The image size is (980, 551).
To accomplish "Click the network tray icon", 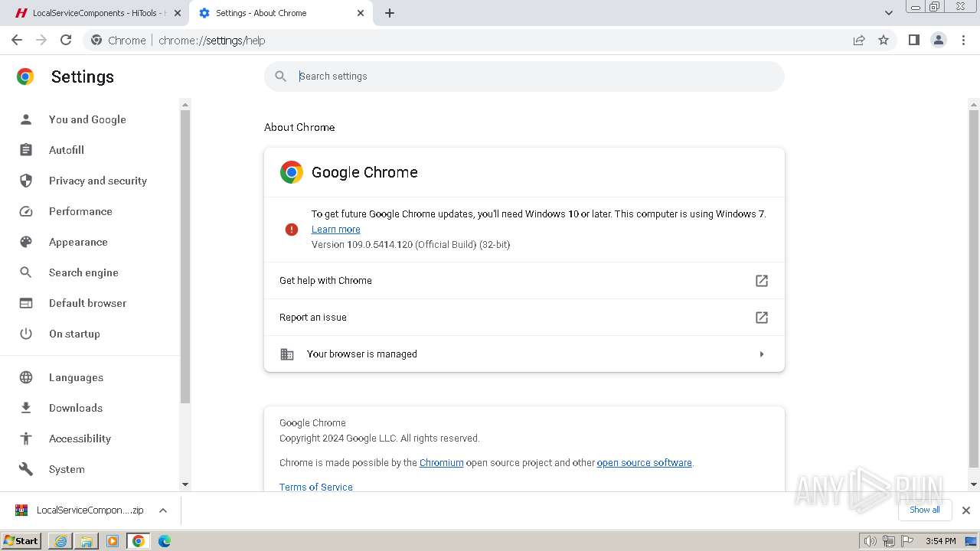I will pyautogui.click(x=888, y=541).
